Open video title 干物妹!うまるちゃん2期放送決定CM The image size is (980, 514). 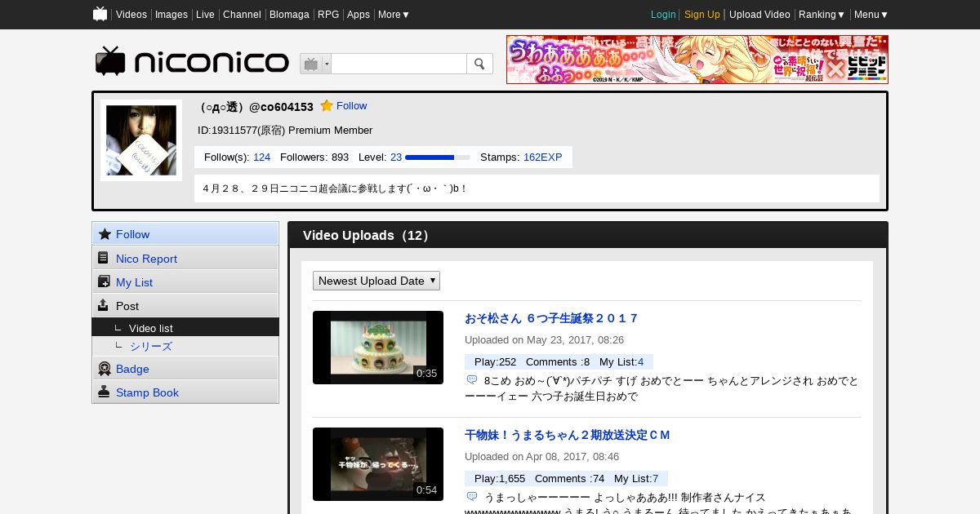(x=568, y=435)
